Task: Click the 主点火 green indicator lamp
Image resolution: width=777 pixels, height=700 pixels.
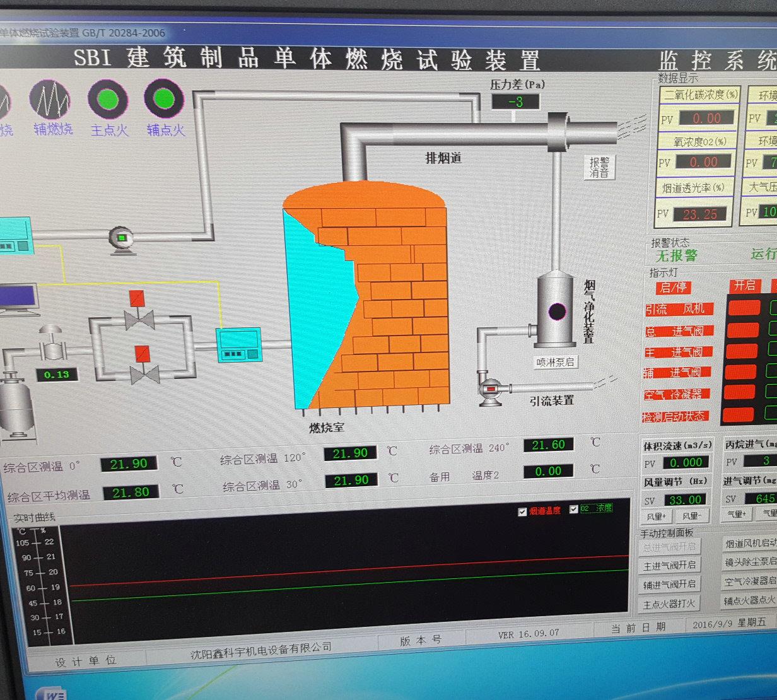Action: pos(108,99)
